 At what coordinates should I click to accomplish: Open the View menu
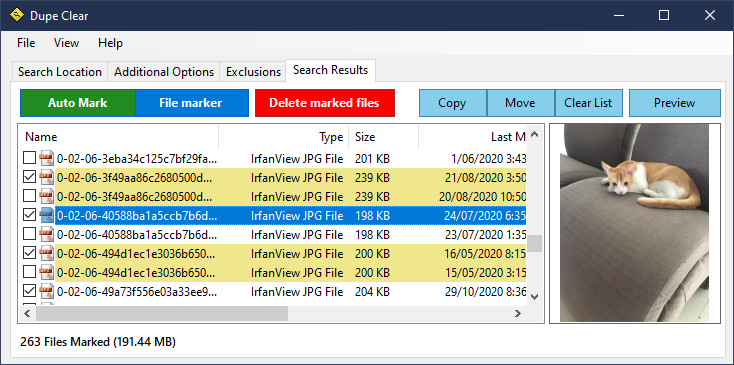click(66, 43)
